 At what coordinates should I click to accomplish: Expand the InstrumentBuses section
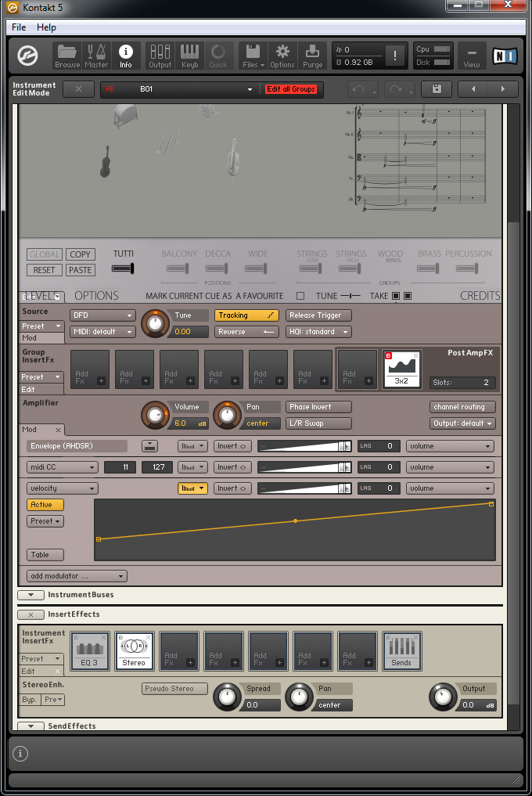coord(31,595)
